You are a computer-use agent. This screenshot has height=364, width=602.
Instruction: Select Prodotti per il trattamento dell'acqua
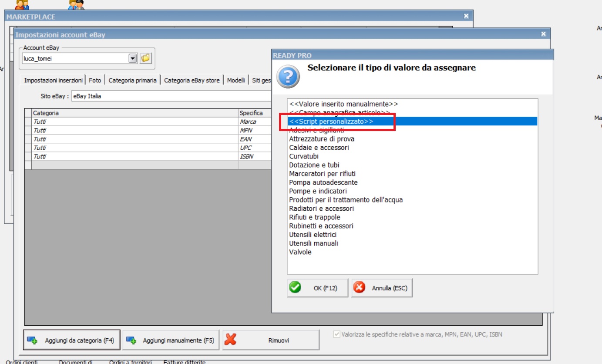click(412, 200)
